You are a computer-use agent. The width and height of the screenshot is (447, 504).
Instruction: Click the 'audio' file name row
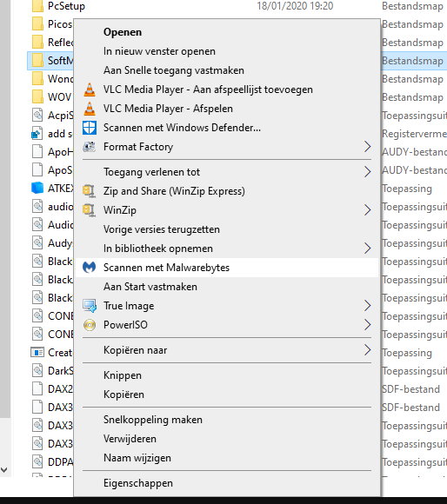(61, 207)
